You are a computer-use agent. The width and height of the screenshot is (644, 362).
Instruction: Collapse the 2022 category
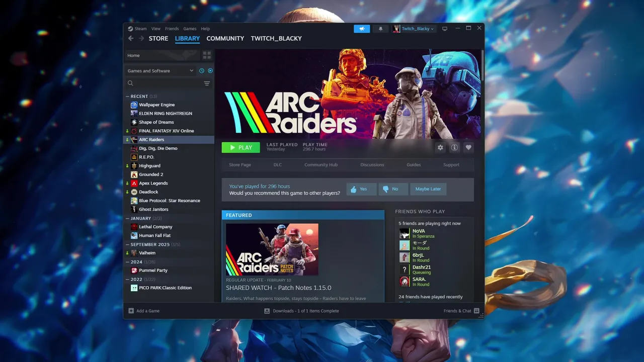127,279
